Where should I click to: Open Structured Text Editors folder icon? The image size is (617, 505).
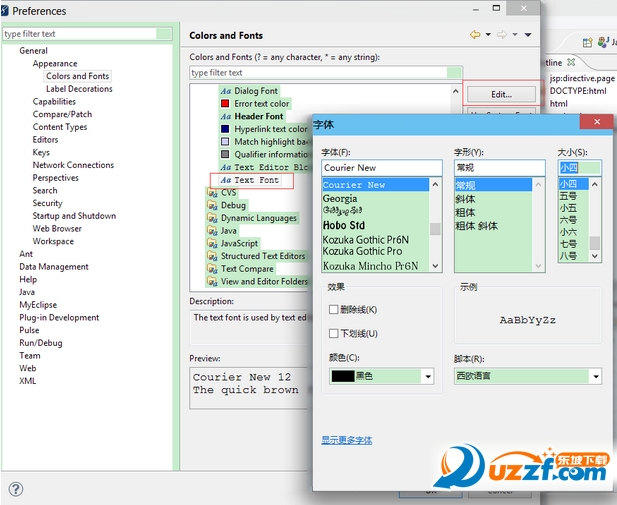[212, 256]
